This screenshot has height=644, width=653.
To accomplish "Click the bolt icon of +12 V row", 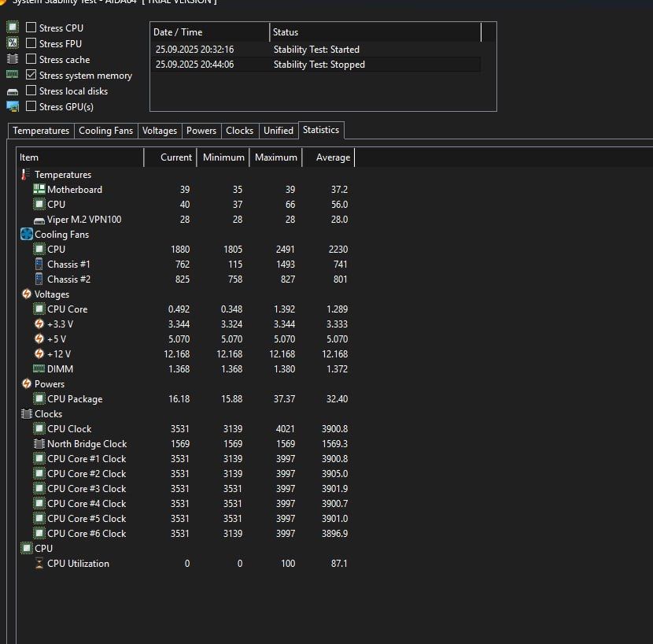I will pyautogui.click(x=39, y=354).
